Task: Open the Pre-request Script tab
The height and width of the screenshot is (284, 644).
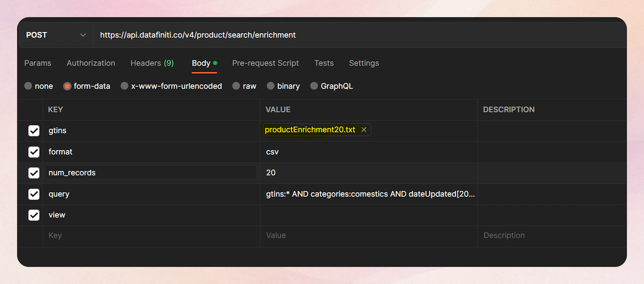Action: [265, 63]
